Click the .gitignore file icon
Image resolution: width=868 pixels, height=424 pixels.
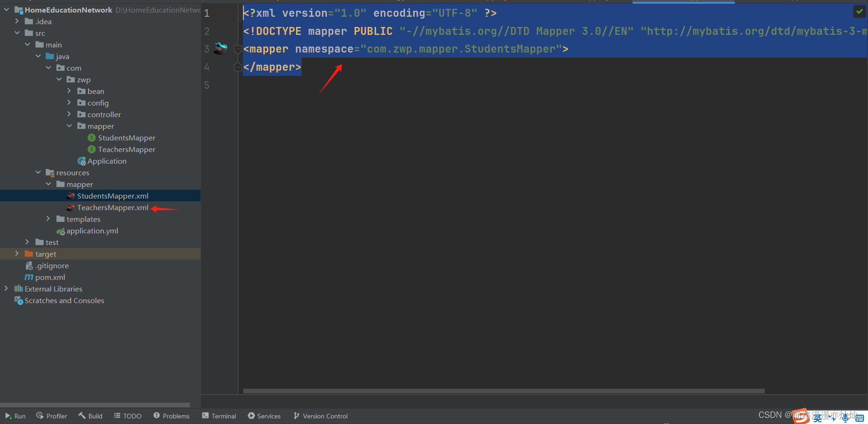tap(29, 265)
